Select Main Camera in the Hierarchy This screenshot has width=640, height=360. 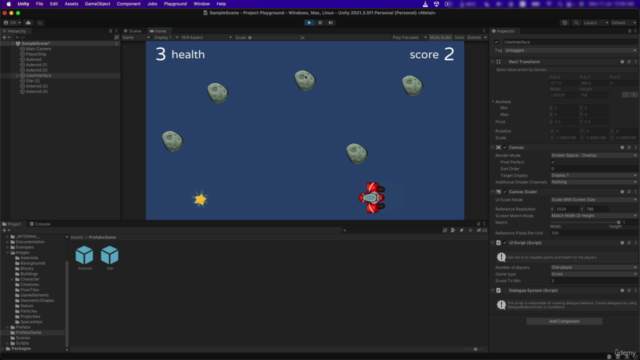[x=38, y=49]
